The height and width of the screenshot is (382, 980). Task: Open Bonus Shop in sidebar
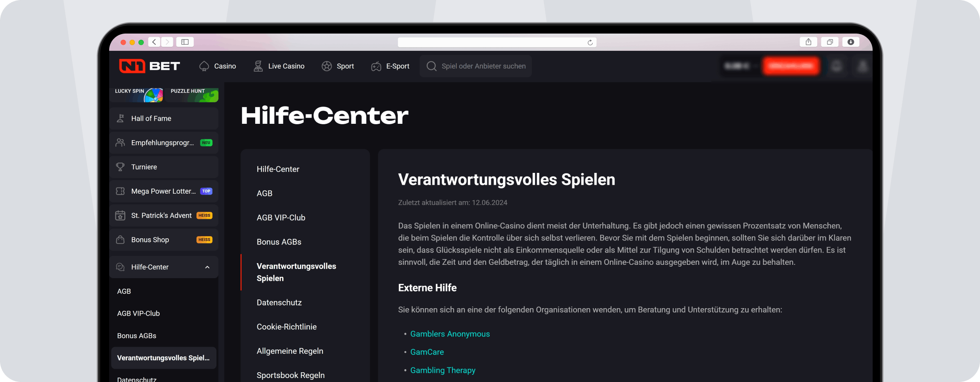(164, 240)
